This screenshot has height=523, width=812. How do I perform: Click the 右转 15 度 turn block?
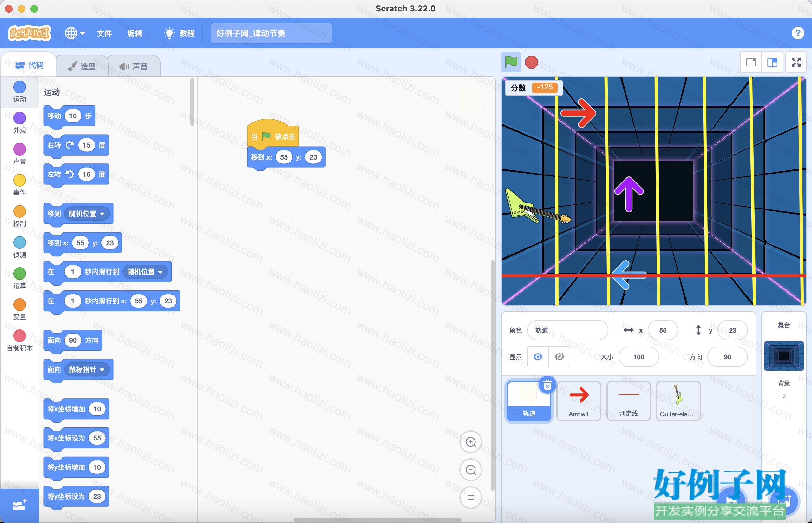point(76,145)
